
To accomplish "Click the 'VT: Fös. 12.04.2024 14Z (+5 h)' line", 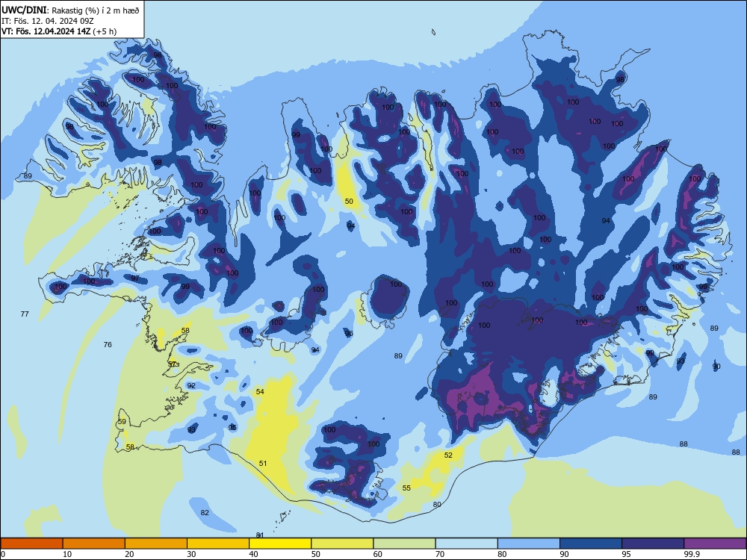I will click(x=59, y=31).
